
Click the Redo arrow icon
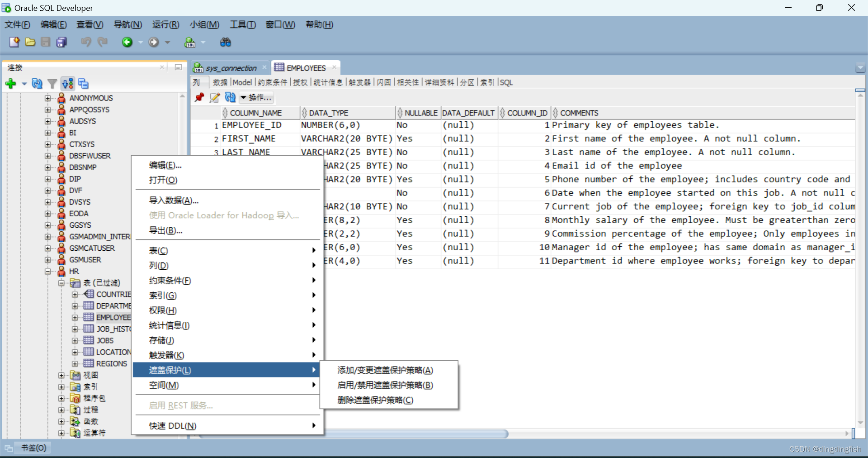[103, 42]
